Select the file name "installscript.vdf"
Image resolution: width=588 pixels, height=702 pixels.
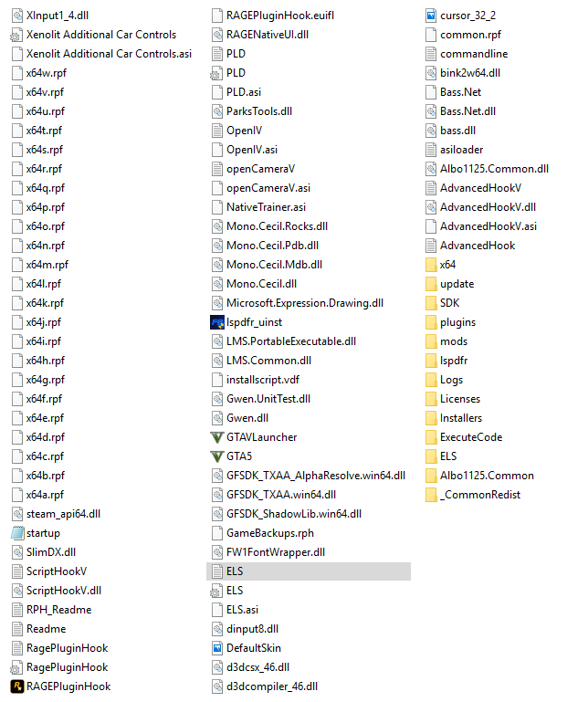[x=263, y=380]
